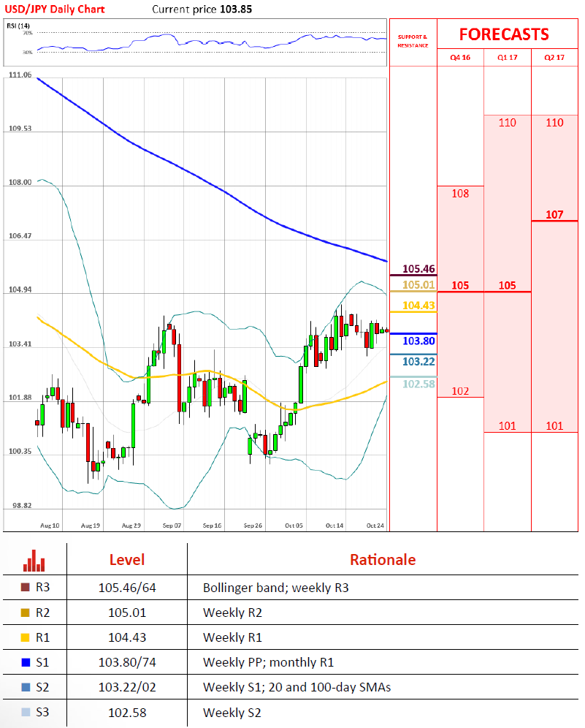Click the Sep 26 date axis label
Viewport: 585px width, 728px height.
253,526
